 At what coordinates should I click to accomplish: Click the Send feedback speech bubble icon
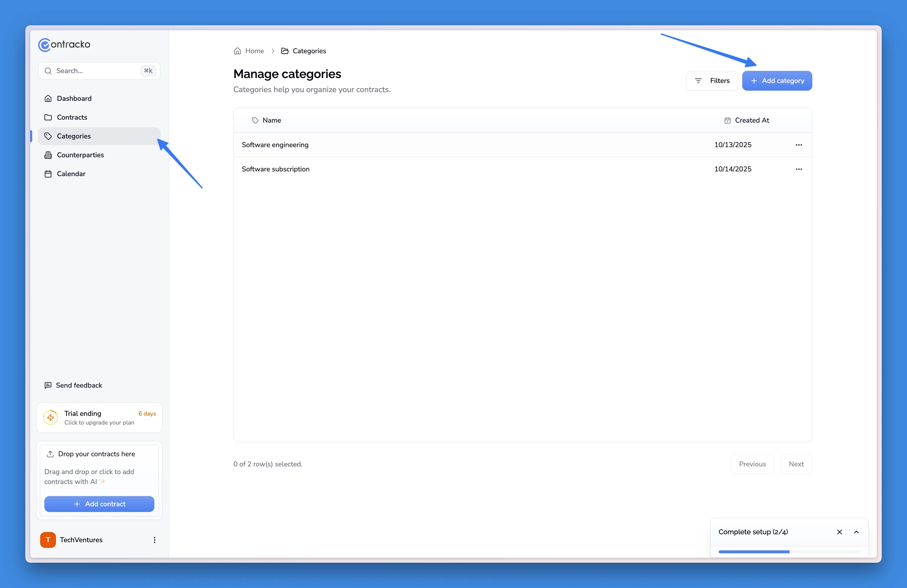click(x=48, y=385)
